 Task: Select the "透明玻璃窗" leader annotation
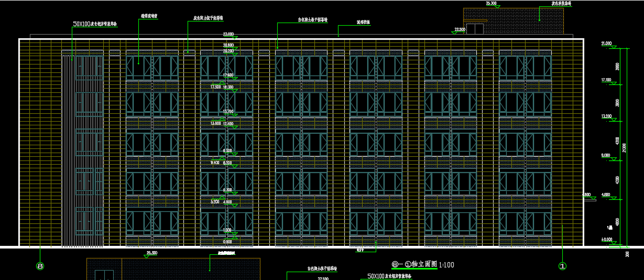(x=149, y=16)
